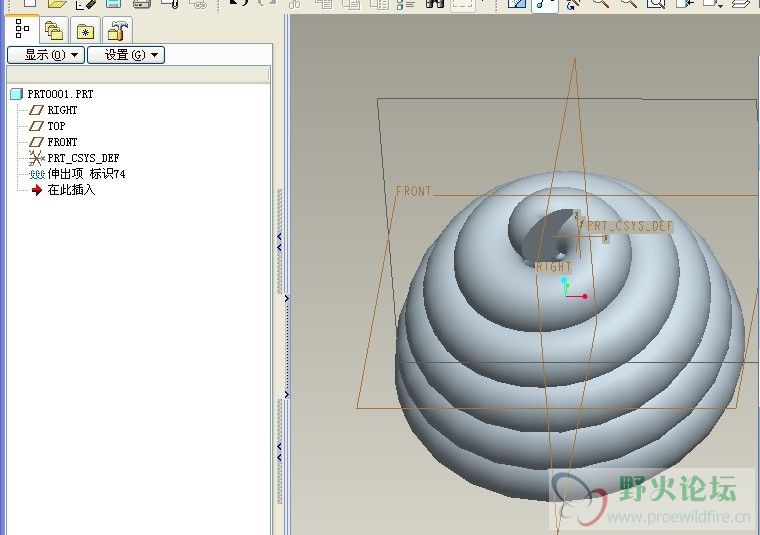The height and width of the screenshot is (535, 760).
Task: Expand the 设置 dropdown menu
Action: 125,55
